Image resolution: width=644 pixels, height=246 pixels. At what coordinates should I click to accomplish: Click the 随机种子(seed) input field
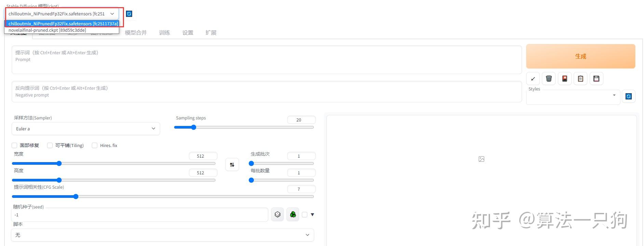(x=140, y=215)
